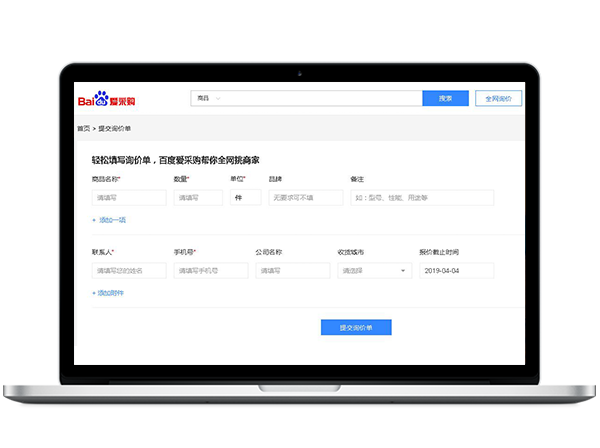The image size is (600, 448).
Task: Click the 全网询价 button
Action: click(497, 98)
